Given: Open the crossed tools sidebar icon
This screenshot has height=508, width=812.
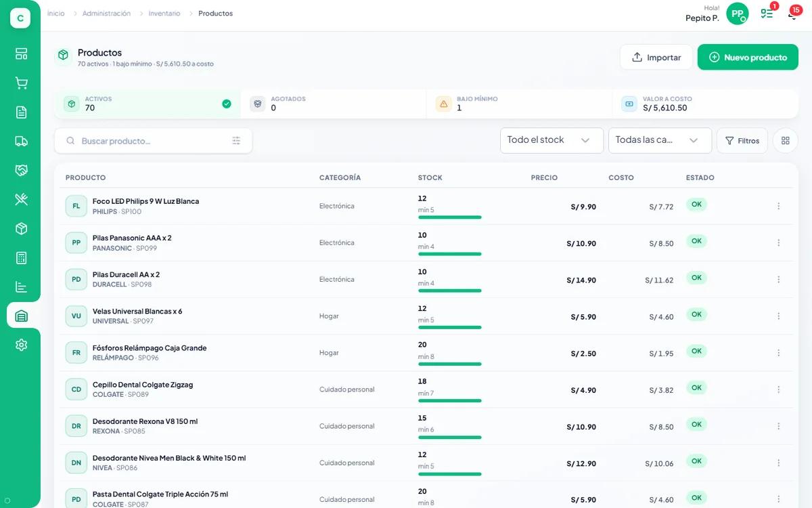Looking at the screenshot, I should 21,200.
